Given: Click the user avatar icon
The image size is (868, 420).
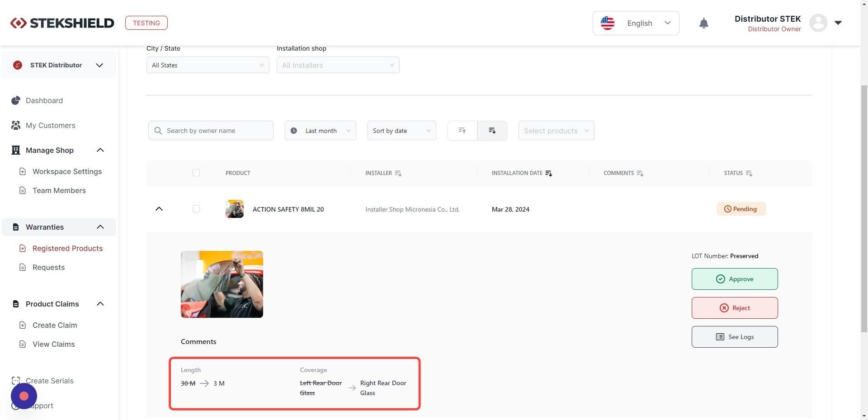Looking at the screenshot, I should coord(818,23).
